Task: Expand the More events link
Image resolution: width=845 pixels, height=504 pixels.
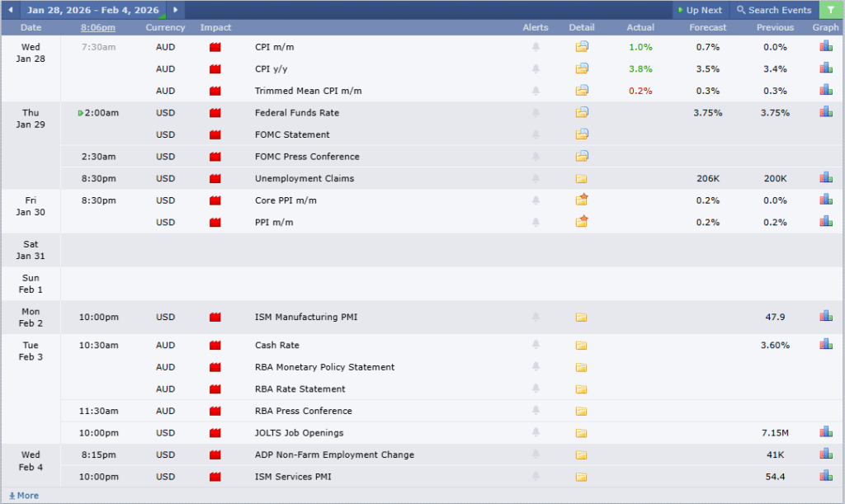Action: pos(23,496)
